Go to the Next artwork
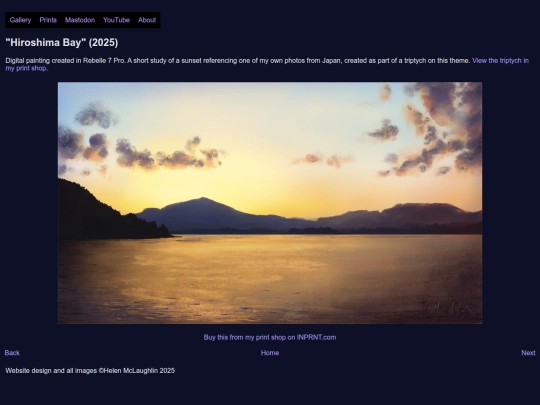The width and height of the screenshot is (540, 405). point(528,353)
